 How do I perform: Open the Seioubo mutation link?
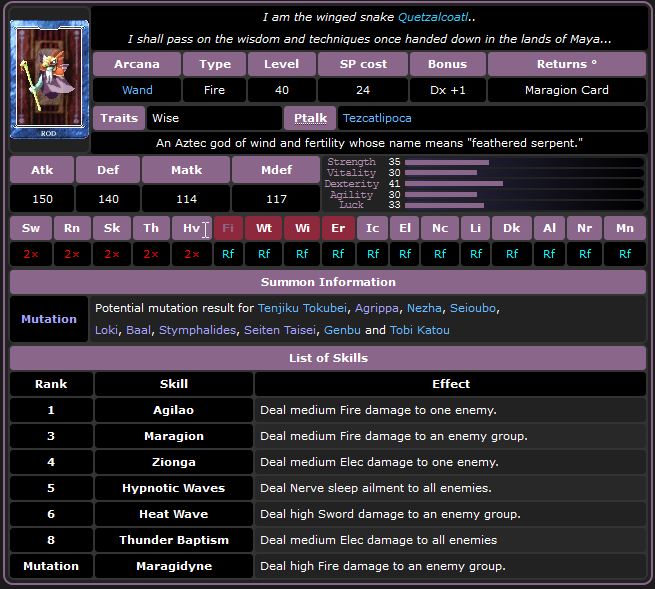coord(472,308)
